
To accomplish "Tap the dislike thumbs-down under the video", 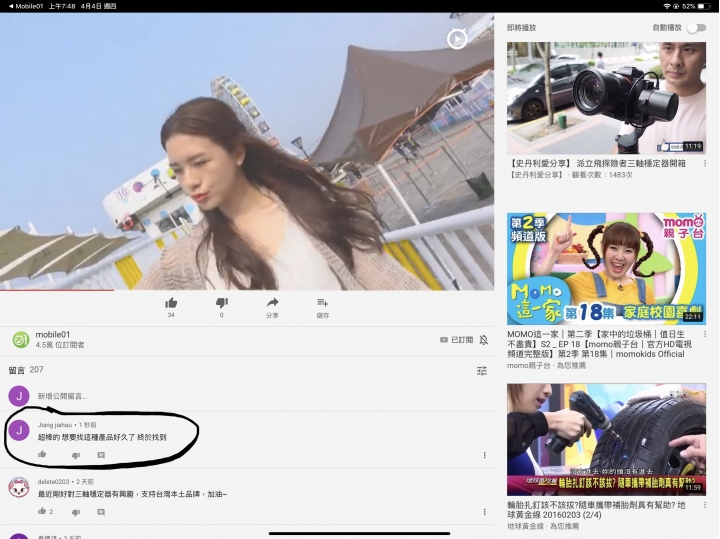I will pos(222,303).
